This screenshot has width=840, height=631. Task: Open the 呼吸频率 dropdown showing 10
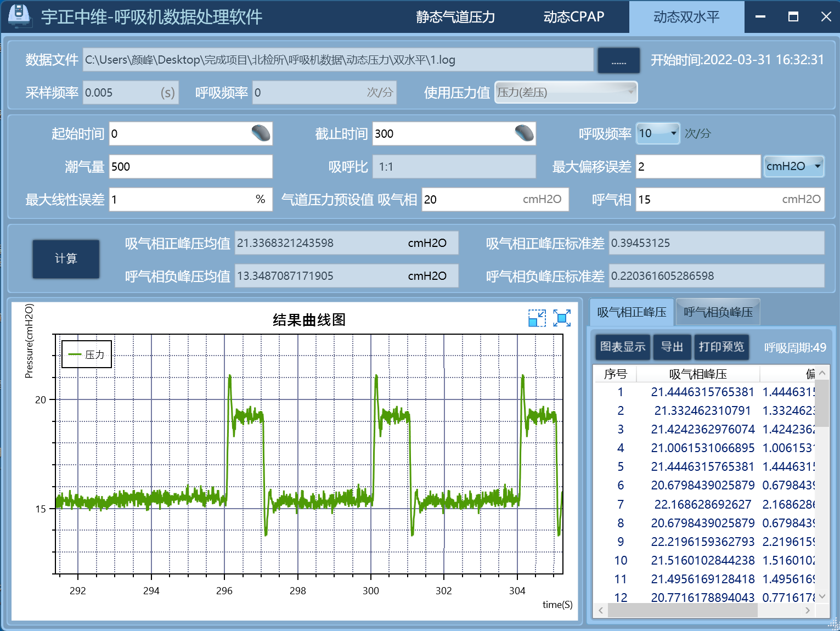658,133
